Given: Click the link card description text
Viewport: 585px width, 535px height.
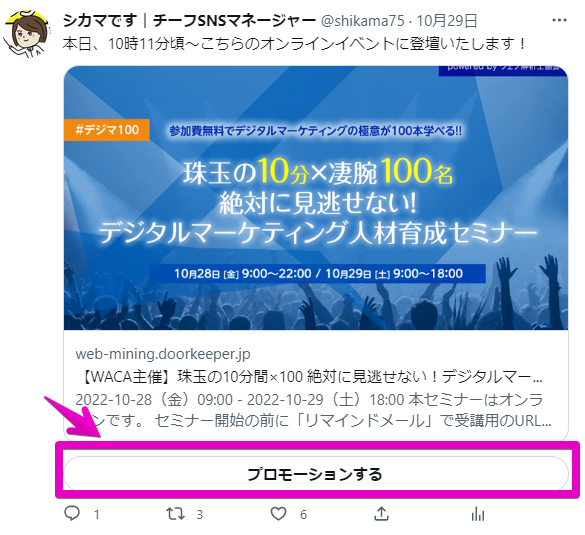Looking at the screenshot, I should [x=313, y=410].
